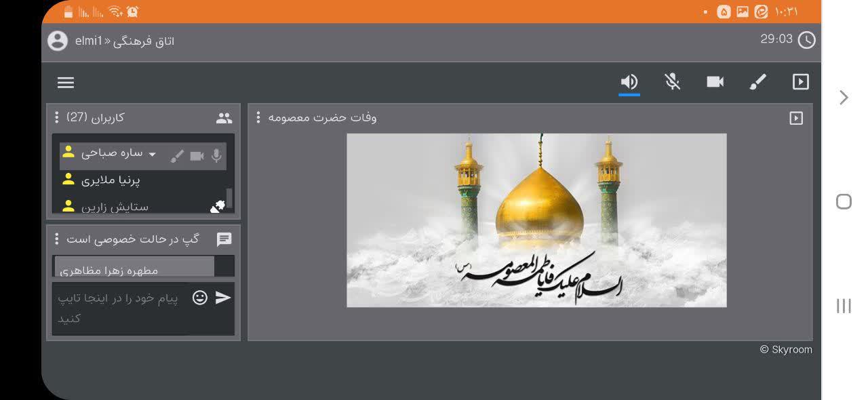Tap the alarm icon in status bar
Image resolution: width=868 pixels, height=400 pixels.
coord(132,11)
